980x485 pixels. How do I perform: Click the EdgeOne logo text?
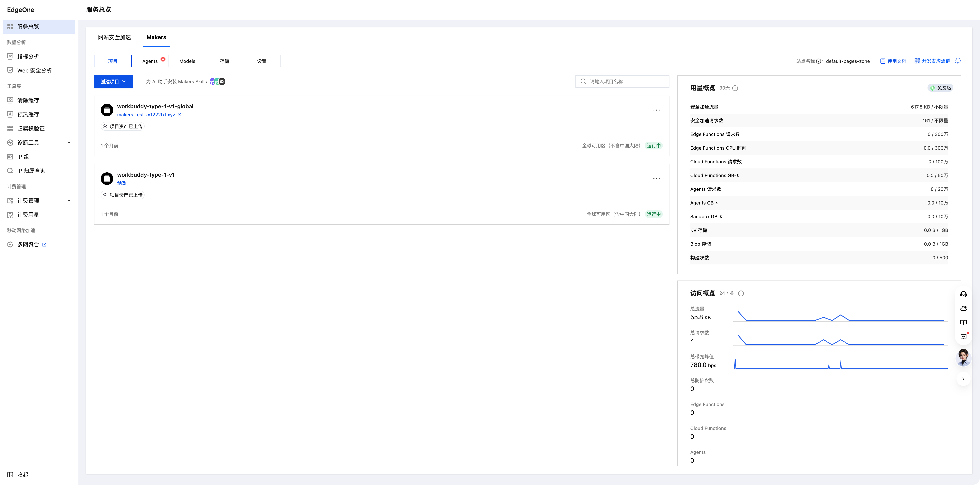(21, 10)
